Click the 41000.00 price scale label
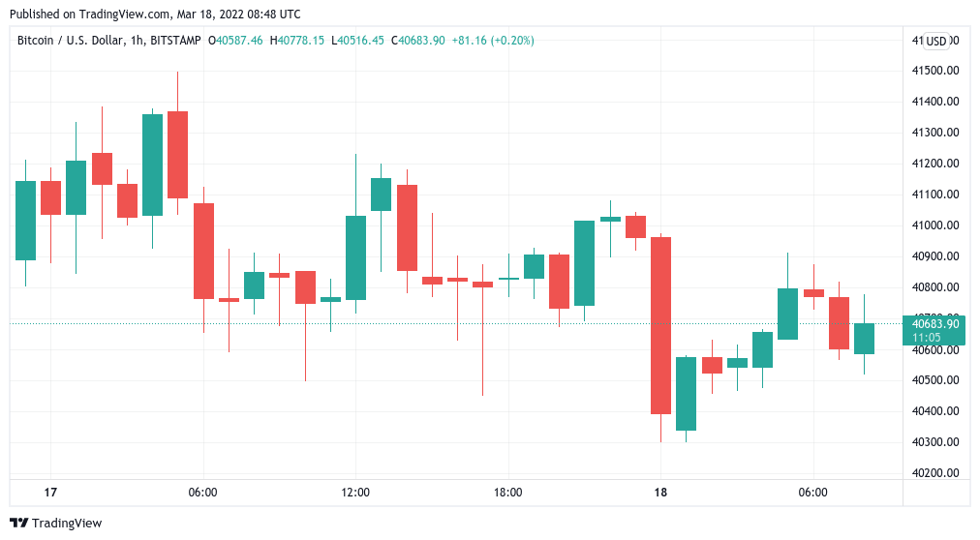The image size is (980, 540). (934, 225)
